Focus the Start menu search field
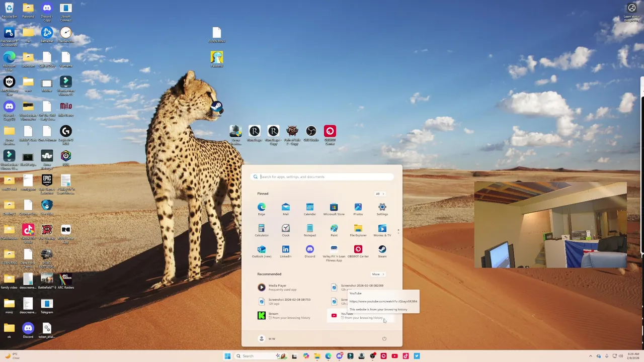Screen dimensions: 644x362 coord(322,176)
